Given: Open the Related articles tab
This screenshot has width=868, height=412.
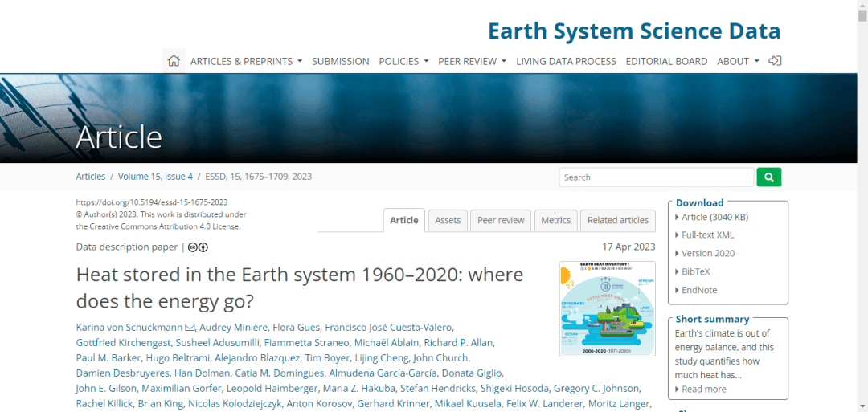Looking at the screenshot, I should [617, 220].
